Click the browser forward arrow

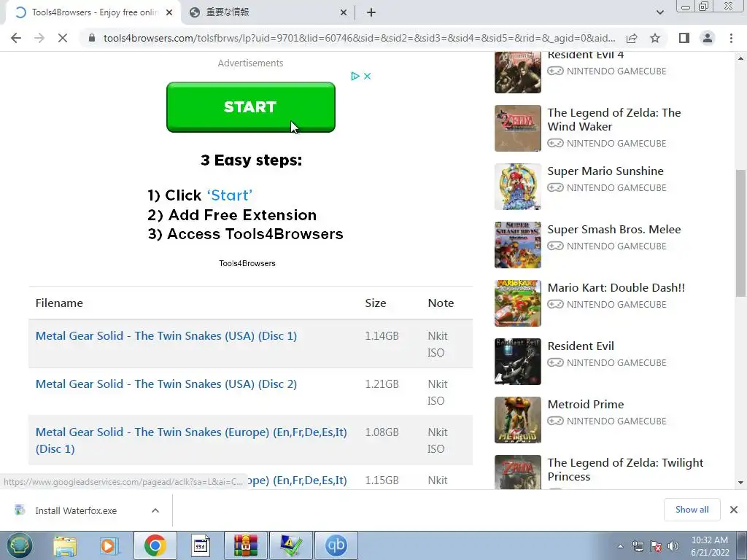(x=39, y=38)
